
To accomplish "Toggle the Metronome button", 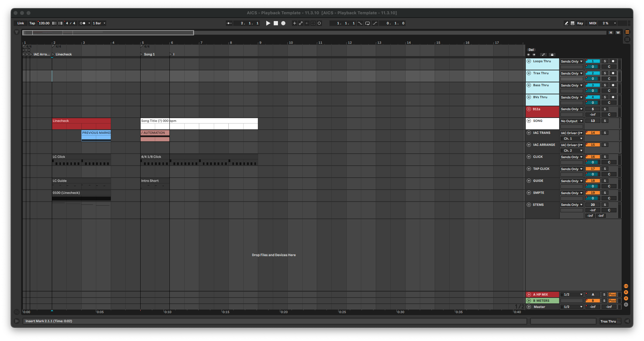I will tap(83, 23).
